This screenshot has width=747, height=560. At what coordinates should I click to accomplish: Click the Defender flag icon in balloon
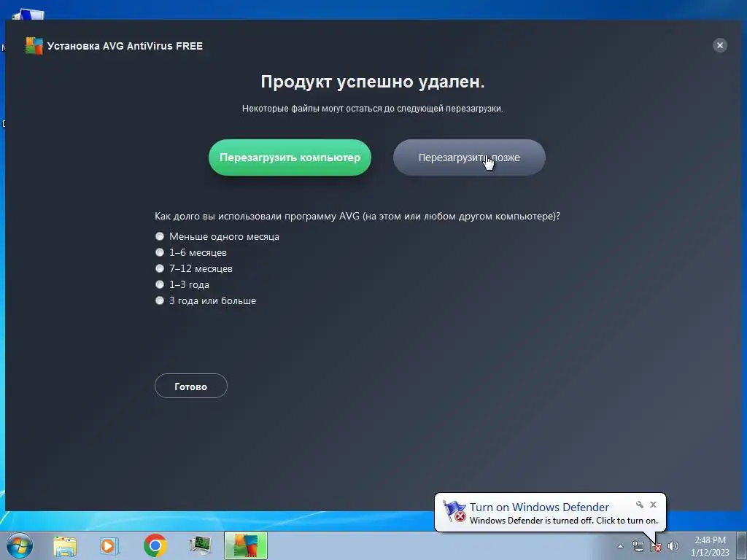(454, 511)
